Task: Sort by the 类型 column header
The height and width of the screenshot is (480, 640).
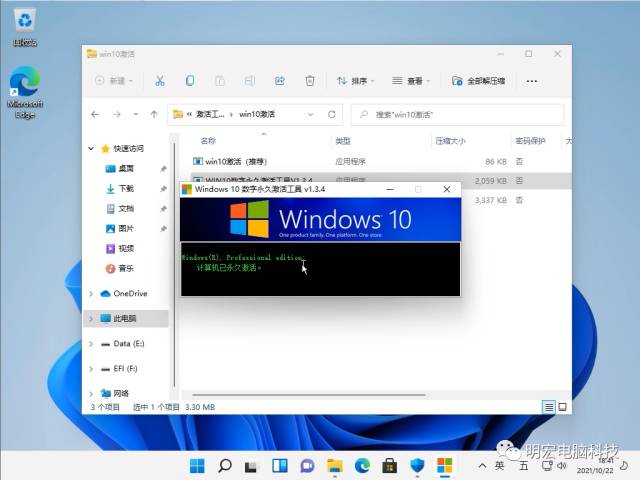Action: [x=343, y=141]
